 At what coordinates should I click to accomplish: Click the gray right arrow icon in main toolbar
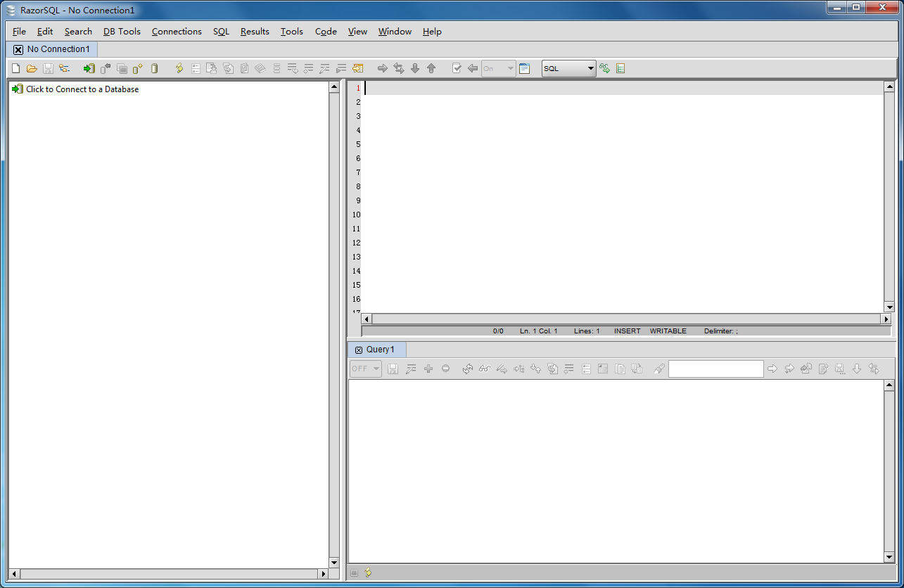pos(383,68)
